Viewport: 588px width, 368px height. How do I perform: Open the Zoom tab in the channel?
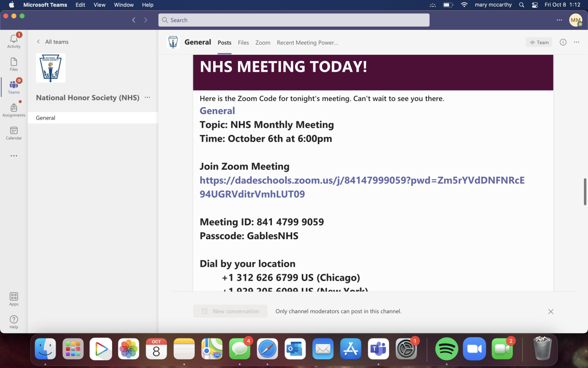point(263,43)
